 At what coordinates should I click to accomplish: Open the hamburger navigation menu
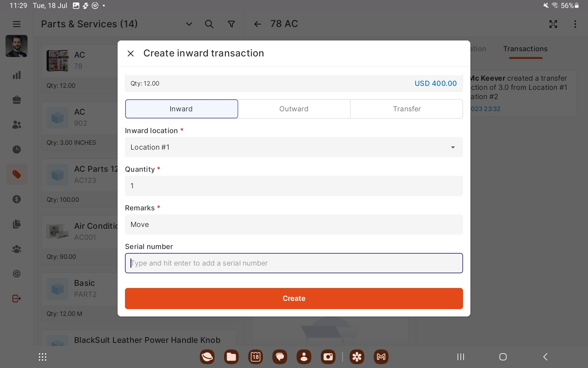click(17, 24)
